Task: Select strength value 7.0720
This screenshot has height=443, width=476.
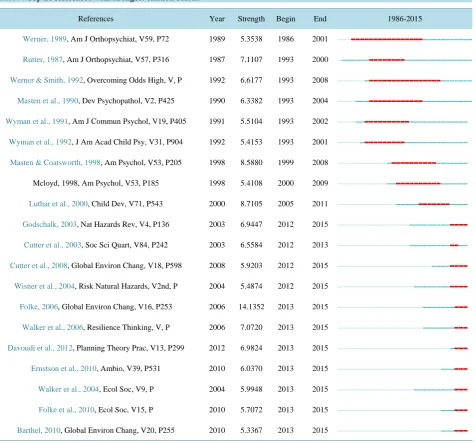Action: [251, 327]
